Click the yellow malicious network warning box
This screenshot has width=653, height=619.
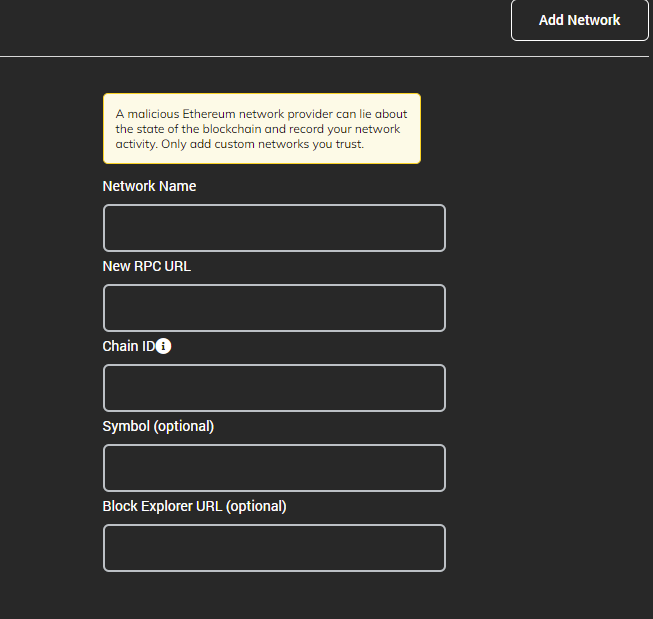(262, 128)
